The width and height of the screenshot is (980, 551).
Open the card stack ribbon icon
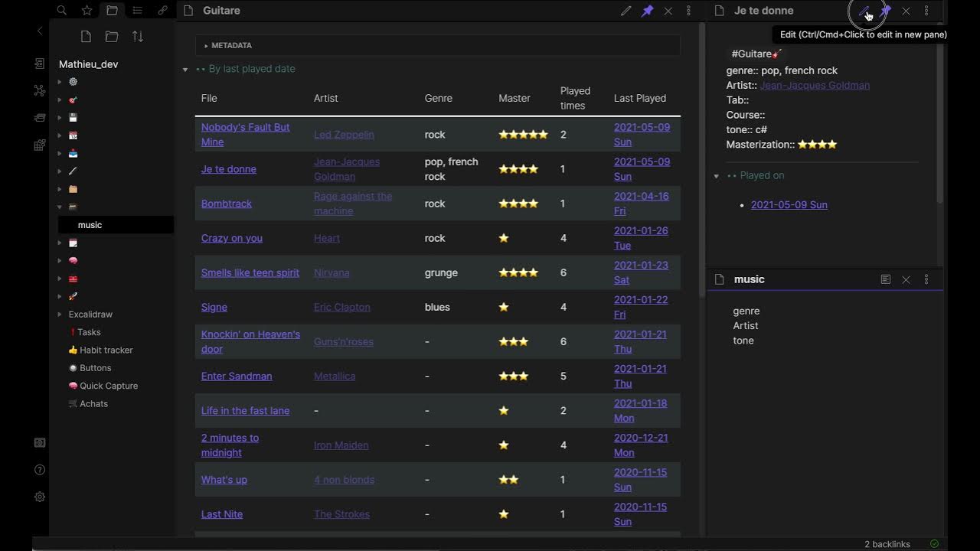(40, 117)
